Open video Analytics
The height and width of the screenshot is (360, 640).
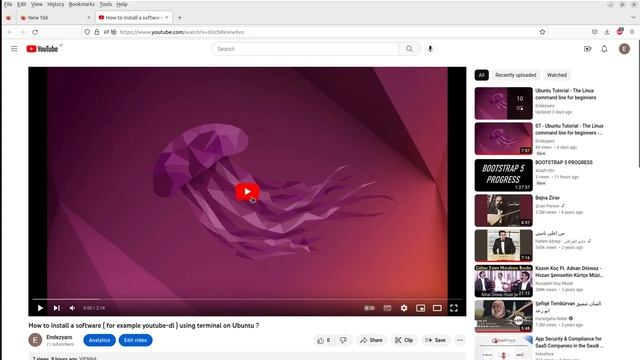100,340
